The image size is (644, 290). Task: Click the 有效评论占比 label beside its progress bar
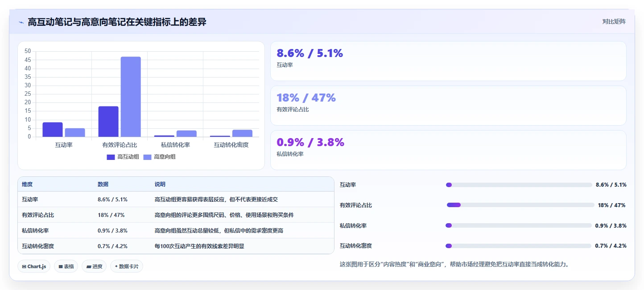click(356, 205)
